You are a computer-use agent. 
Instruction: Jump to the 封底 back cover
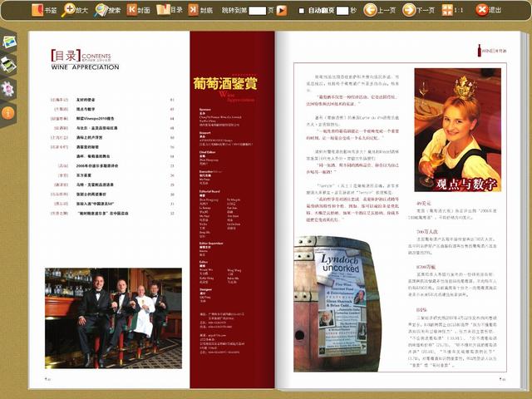200,10
